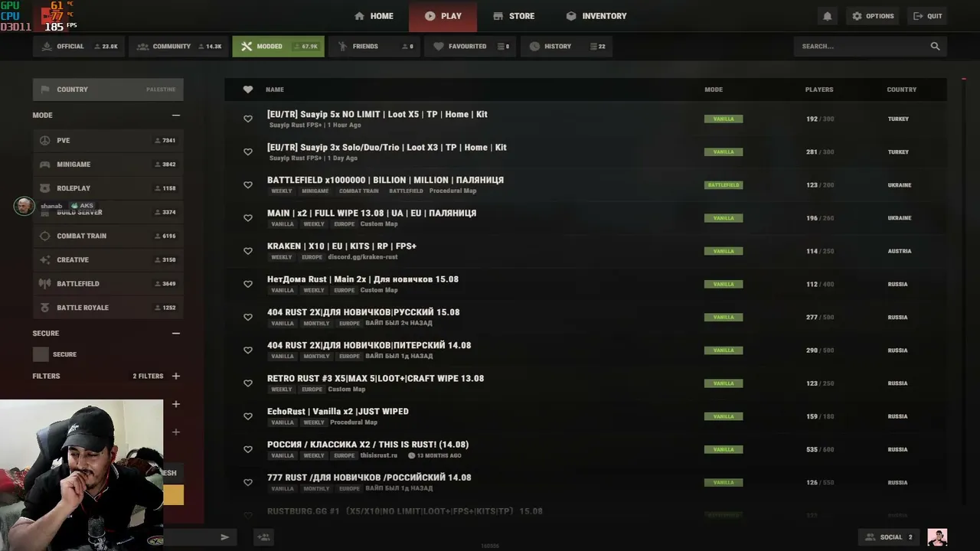Image resolution: width=980 pixels, height=551 pixels.
Task: Sort servers by Mode column
Action: [714, 90]
